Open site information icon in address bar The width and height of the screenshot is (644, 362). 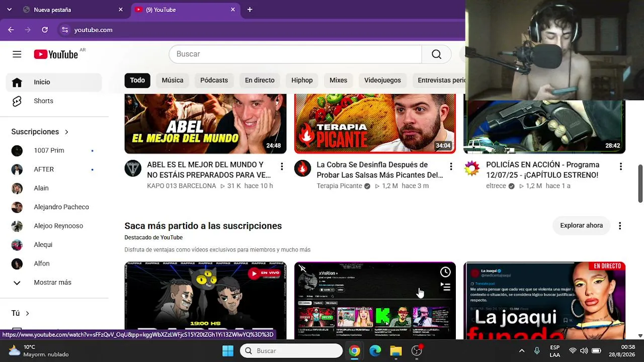pos(64,30)
